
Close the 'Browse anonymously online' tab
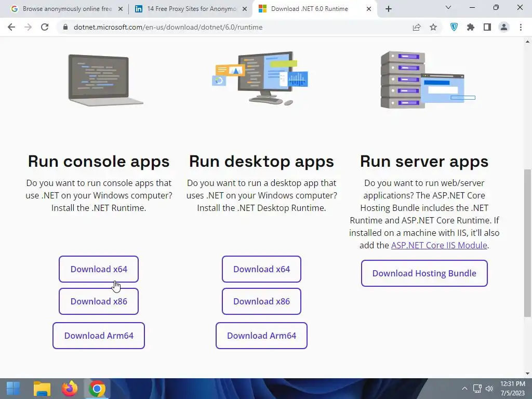(121, 9)
